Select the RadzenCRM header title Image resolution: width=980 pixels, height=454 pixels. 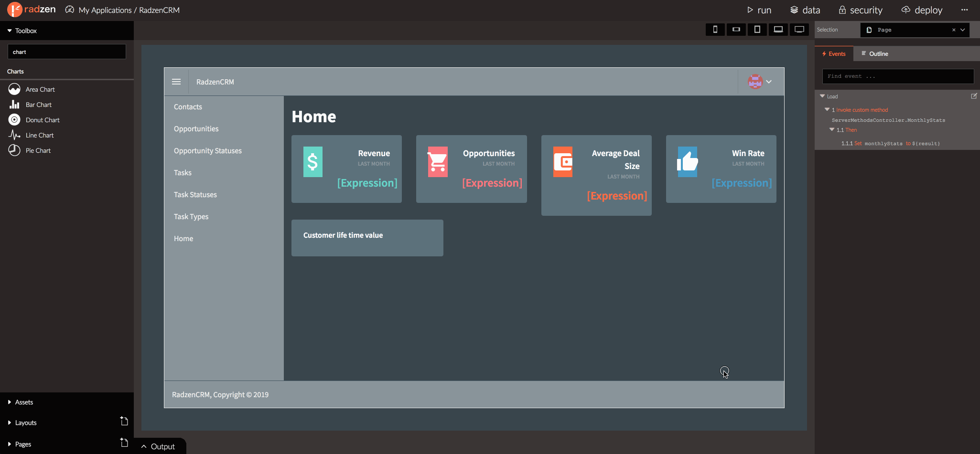(x=215, y=82)
